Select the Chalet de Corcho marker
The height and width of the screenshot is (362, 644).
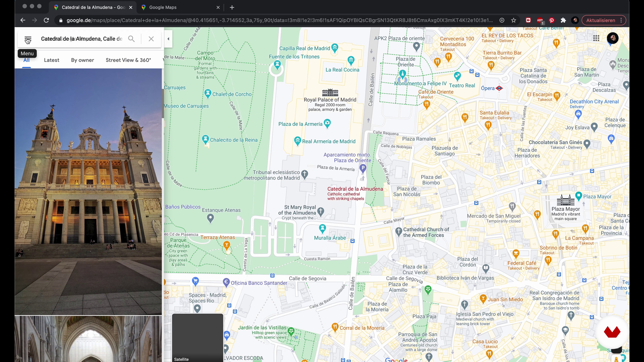click(208, 94)
